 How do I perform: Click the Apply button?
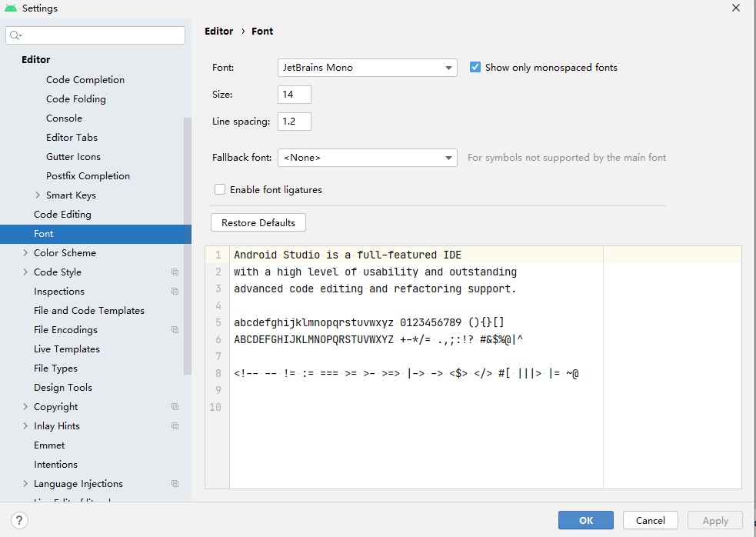[715, 521]
